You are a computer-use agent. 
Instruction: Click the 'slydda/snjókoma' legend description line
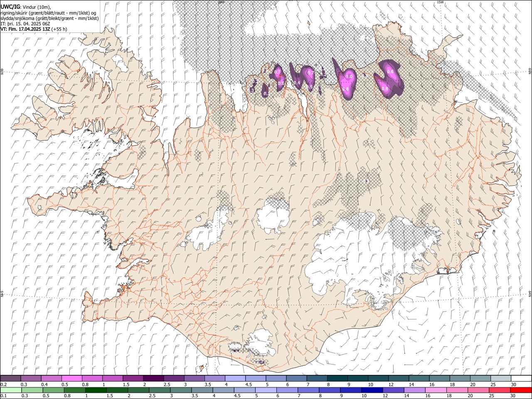pyautogui.click(x=49, y=18)
